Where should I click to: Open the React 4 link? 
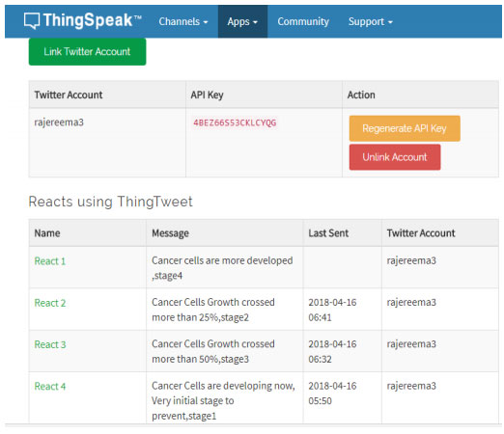pyautogui.click(x=50, y=387)
